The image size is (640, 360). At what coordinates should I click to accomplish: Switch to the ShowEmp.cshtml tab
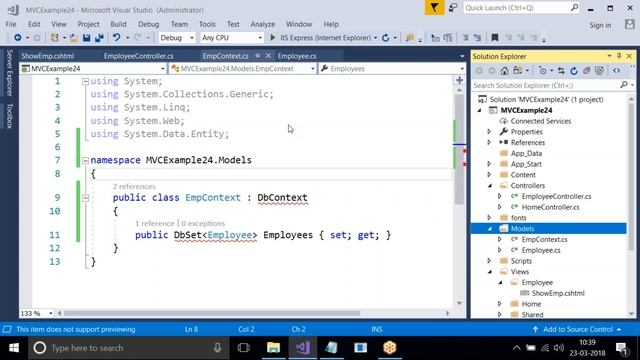(47, 56)
